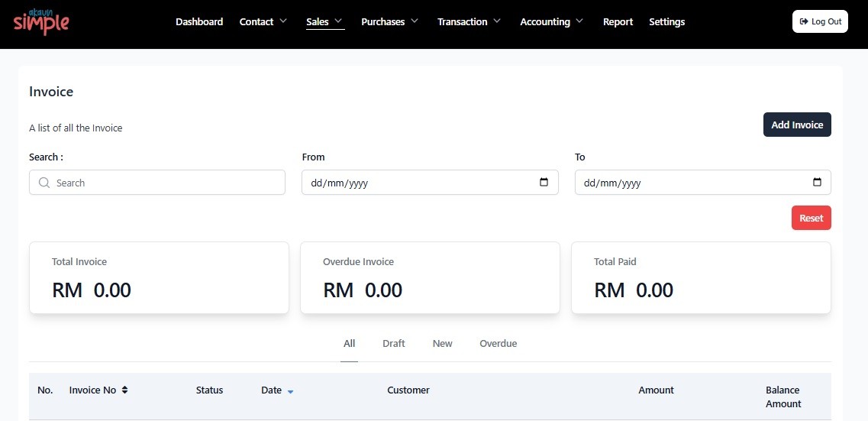Click the Add Invoice button
This screenshot has width=868, height=421.
(797, 125)
